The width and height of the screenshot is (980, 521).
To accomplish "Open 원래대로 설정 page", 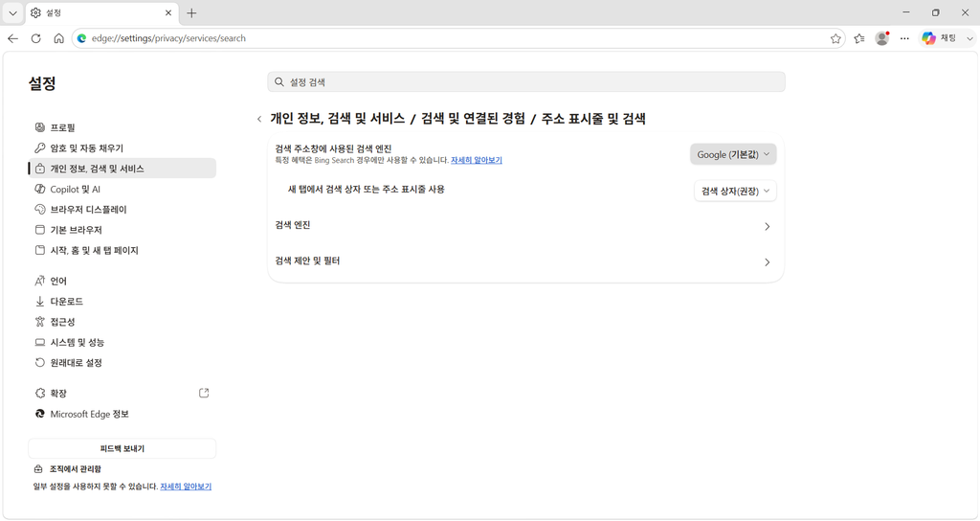I will pos(122,363).
